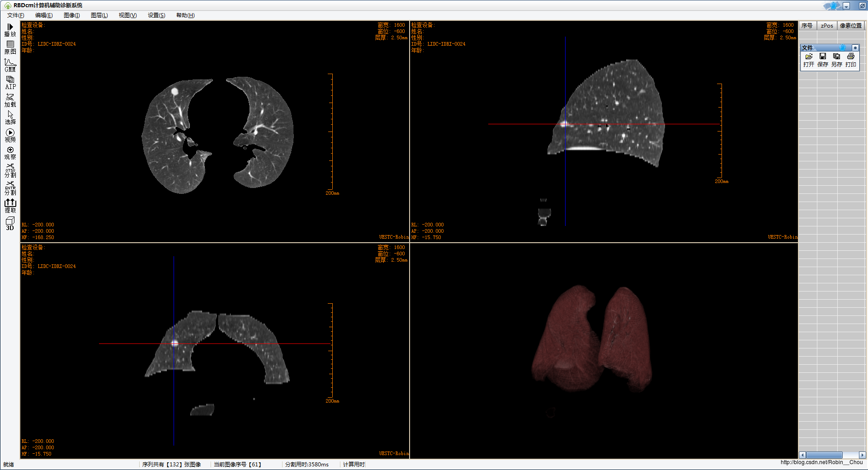
Task: Click left arrow of table horizontal scrollbar
Action: [x=802, y=455]
